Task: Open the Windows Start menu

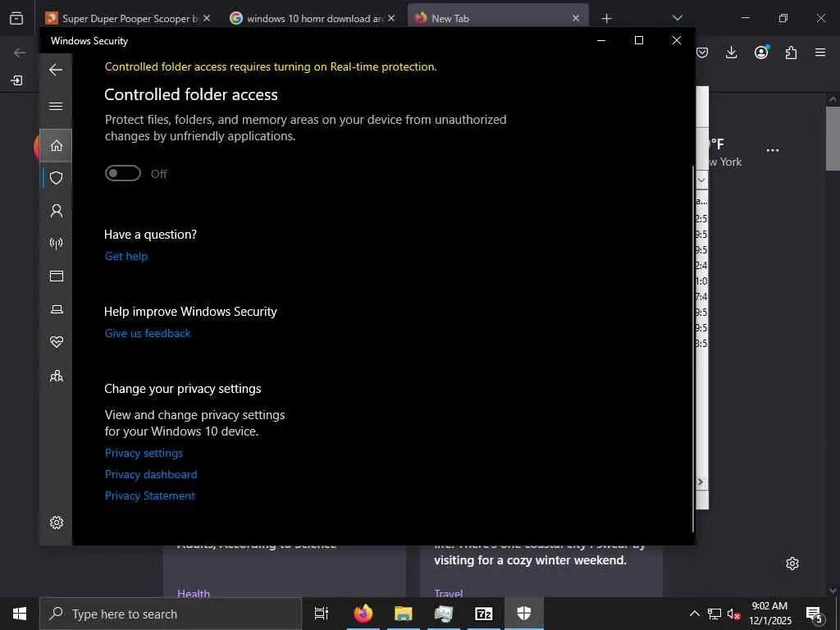Action: [x=20, y=614]
